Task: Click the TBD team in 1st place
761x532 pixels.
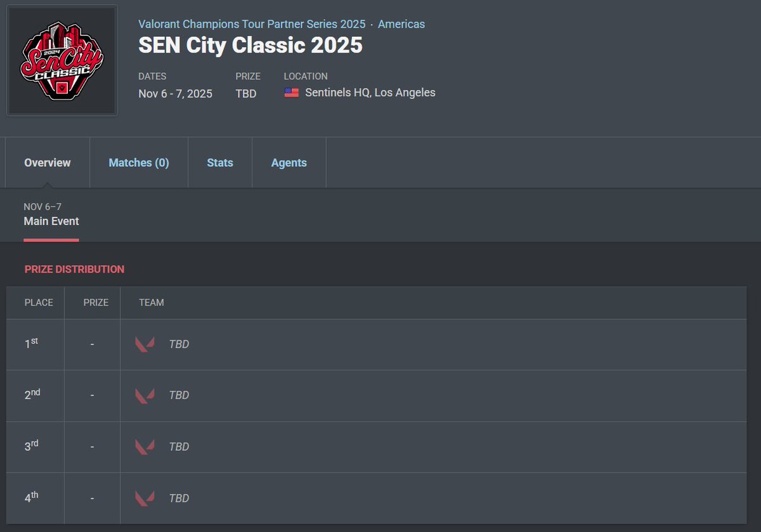Action: [x=179, y=344]
